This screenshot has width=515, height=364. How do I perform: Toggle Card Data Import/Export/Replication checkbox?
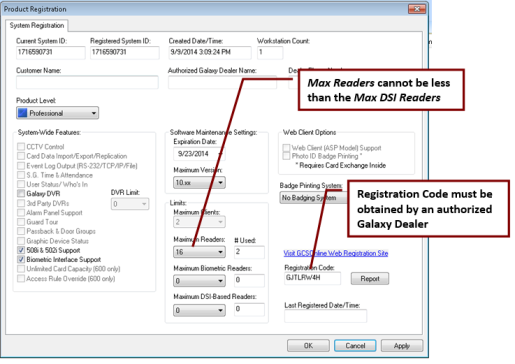coord(21,156)
